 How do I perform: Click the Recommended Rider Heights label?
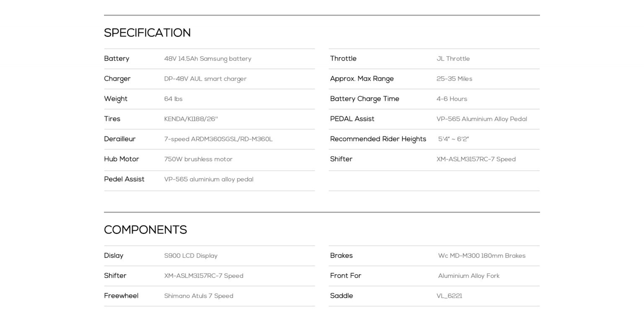[378, 139]
